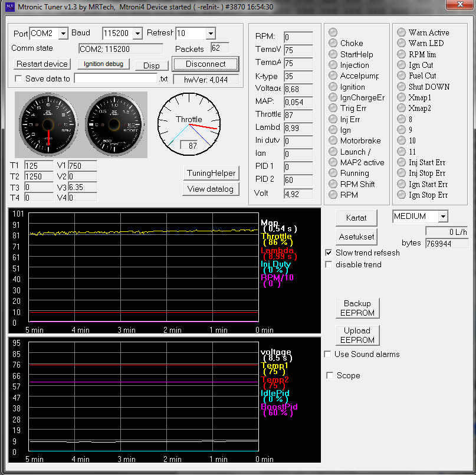Click the Throttle dial gauge
The height and width of the screenshot is (475, 476).
coord(189,125)
